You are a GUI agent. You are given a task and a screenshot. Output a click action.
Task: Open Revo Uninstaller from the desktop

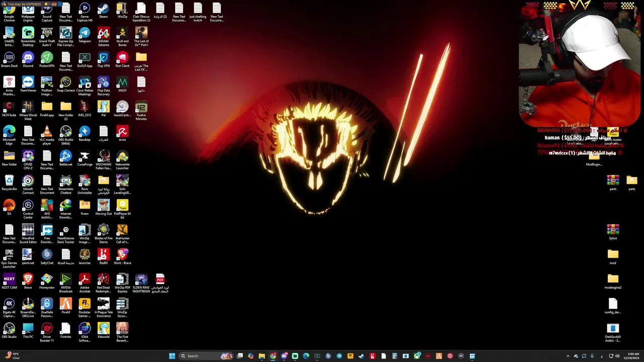point(85,185)
